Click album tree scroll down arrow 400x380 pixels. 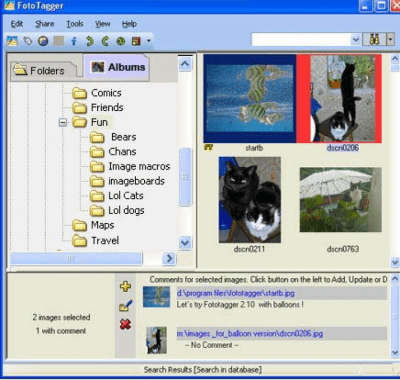point(185,243)
